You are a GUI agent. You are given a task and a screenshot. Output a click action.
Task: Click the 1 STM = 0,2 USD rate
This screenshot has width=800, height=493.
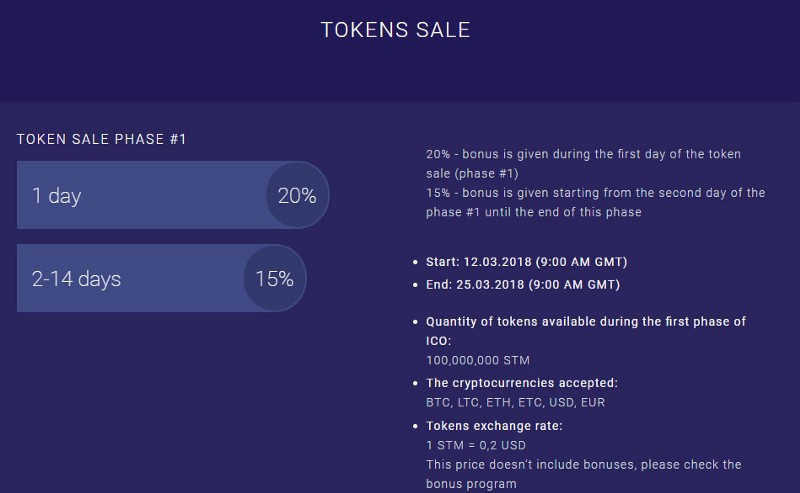coord(476,445)
